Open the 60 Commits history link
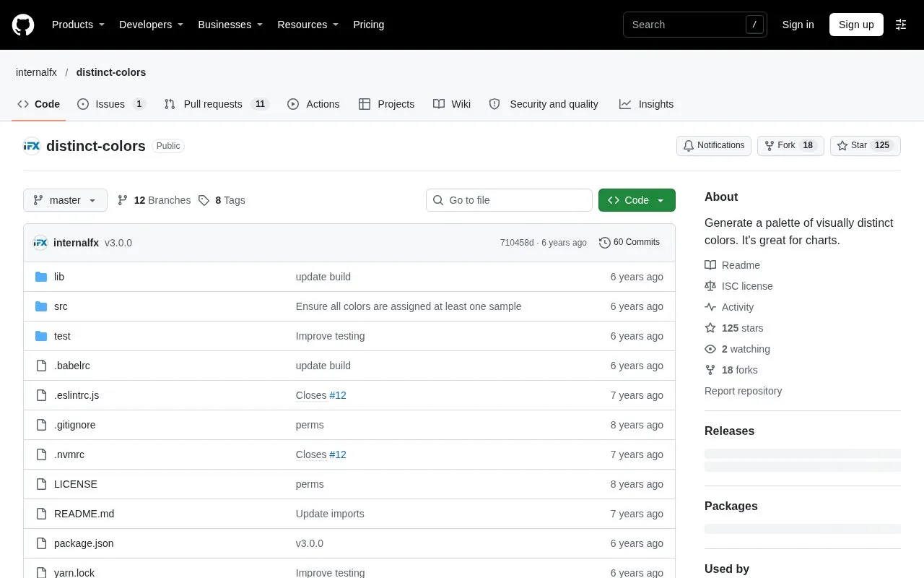 [x=629, y=243]
